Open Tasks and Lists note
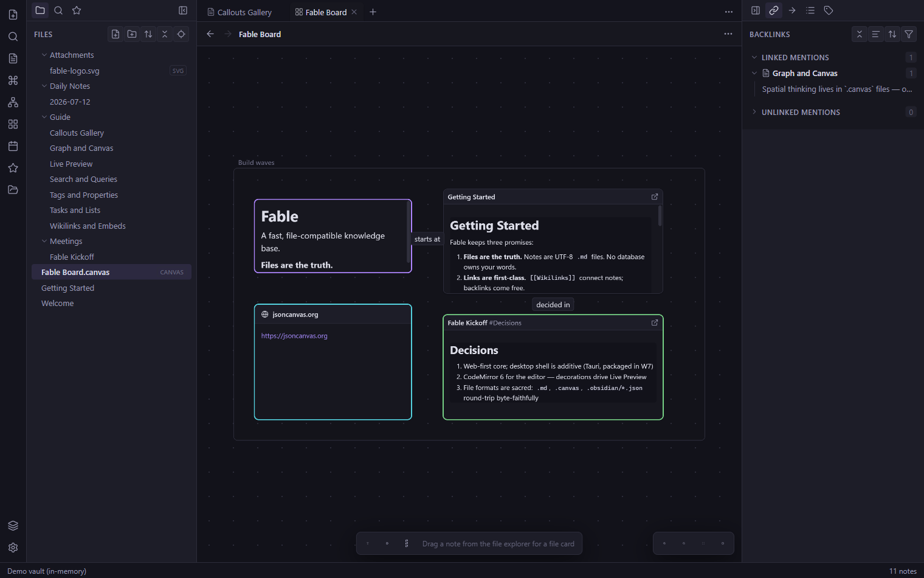 [x=112, y=210]
